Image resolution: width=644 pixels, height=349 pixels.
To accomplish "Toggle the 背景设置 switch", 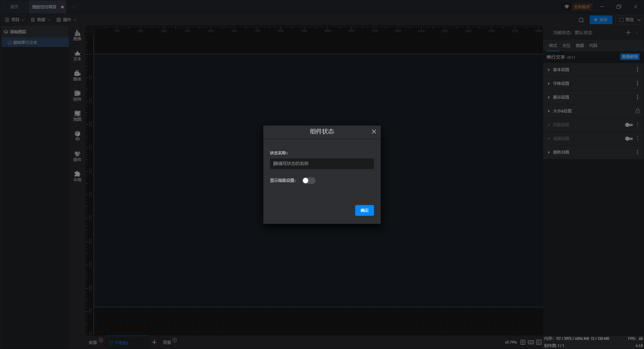I will (629, 139).
